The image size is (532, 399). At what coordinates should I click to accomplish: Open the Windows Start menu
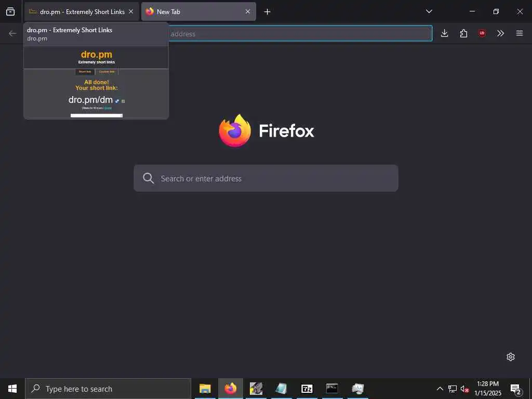point(12,389)
